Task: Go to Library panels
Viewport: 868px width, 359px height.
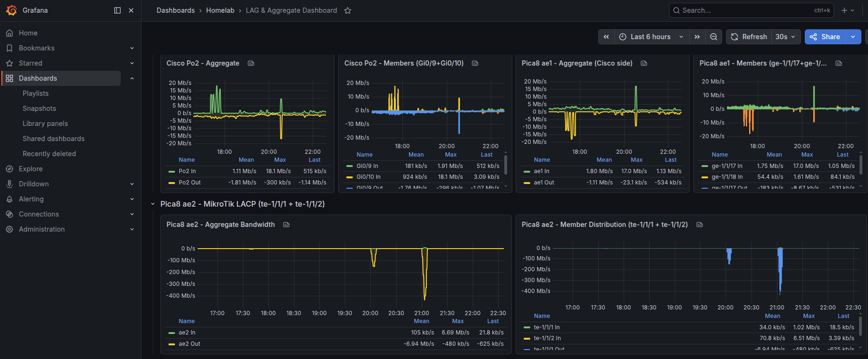Action: click(x=45, y=124)
